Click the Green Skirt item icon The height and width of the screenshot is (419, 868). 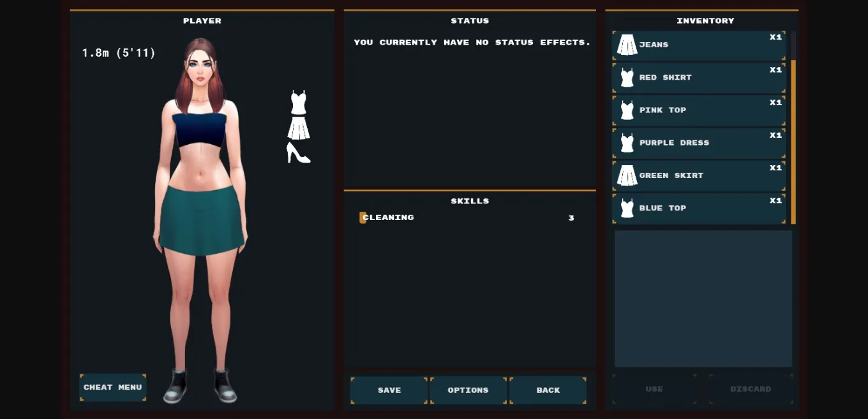[627, 175]
